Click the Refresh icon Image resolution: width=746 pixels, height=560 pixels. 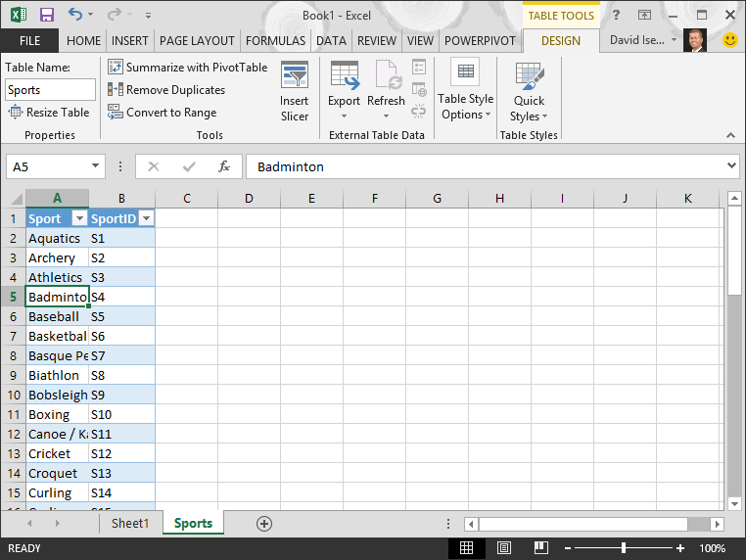[388, 75]
